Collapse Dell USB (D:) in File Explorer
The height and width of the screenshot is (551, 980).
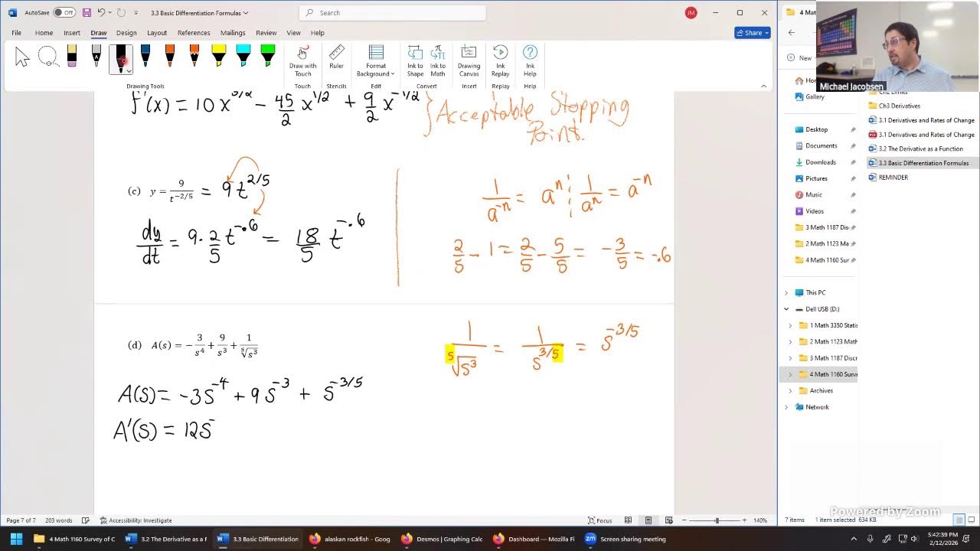(786, 309)
